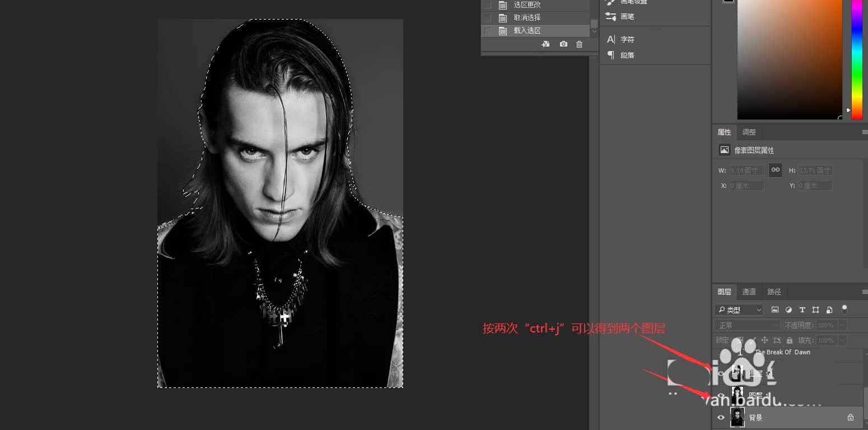
Task: Click the pixel layer properties icon
Action: [725, 150]
